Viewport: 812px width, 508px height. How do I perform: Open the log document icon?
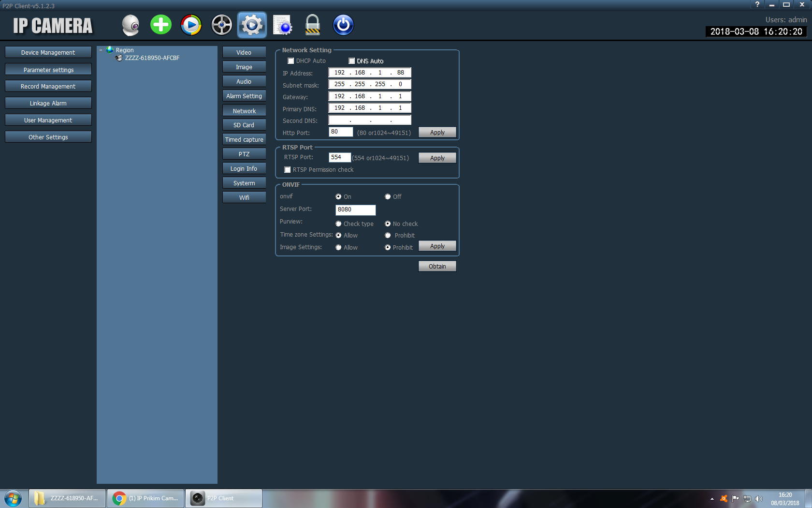coord(282,25)
